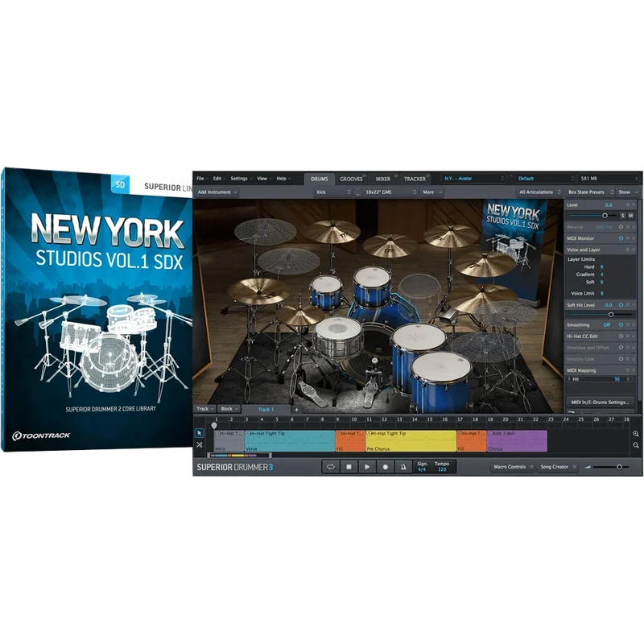Open MIDI Mapping section menu icon

[x=628, y=370]
